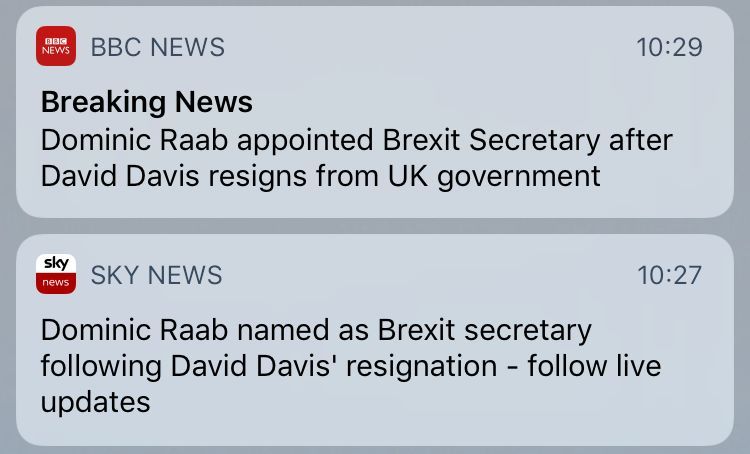Image resolution: width=750 pixels, height=454 pixels.
Task: Open the Breaking News heading
Action: (146, 101)
